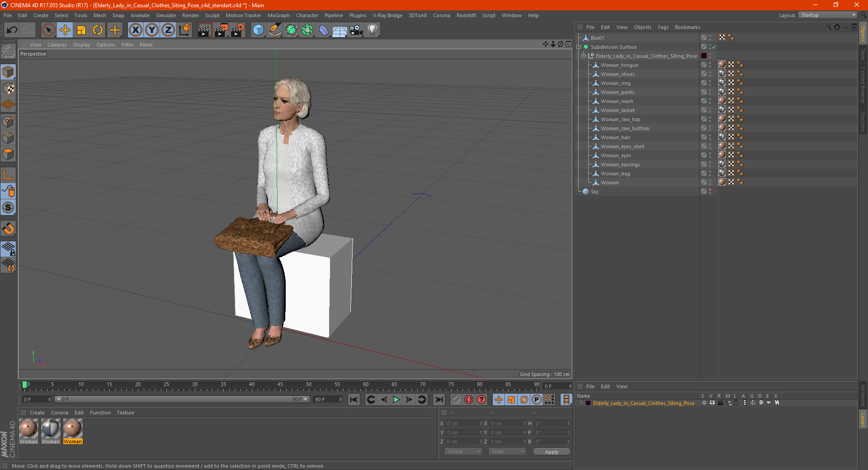Click the Undo arrow icon
Image resolution: width=868 pixels, height=470 pixels.
tap(12, 30)
